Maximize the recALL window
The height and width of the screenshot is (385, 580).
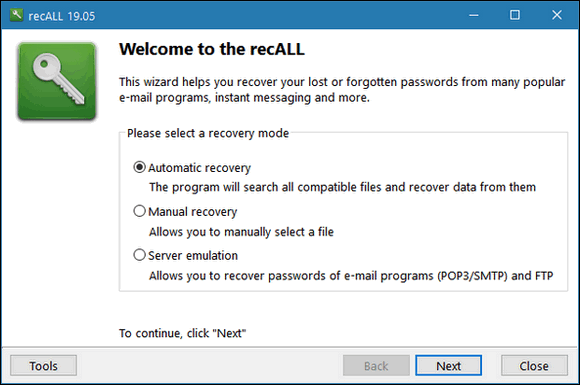point(515,15)
